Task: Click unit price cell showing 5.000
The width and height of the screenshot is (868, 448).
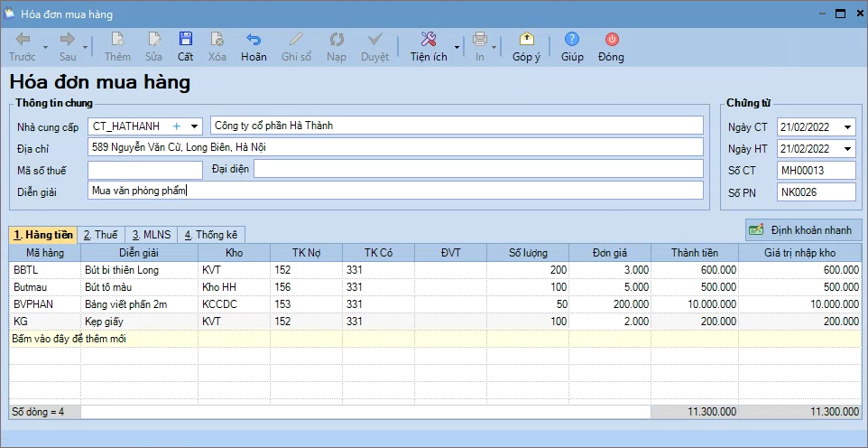Action: point(610,287)
